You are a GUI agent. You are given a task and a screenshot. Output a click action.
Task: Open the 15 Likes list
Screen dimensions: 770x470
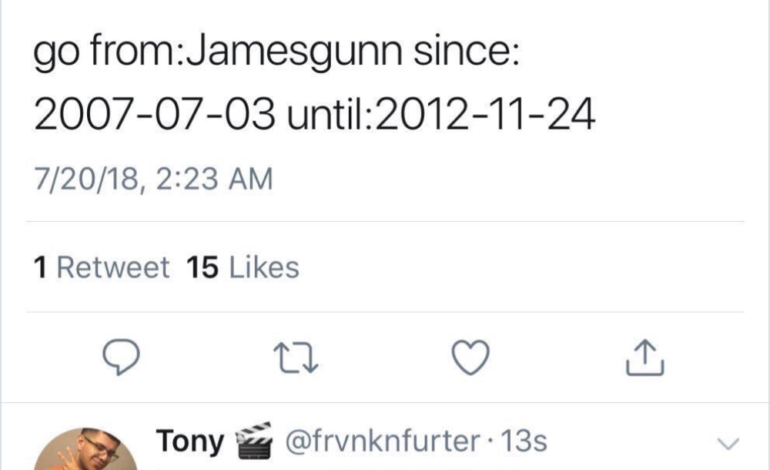point(242,268)
